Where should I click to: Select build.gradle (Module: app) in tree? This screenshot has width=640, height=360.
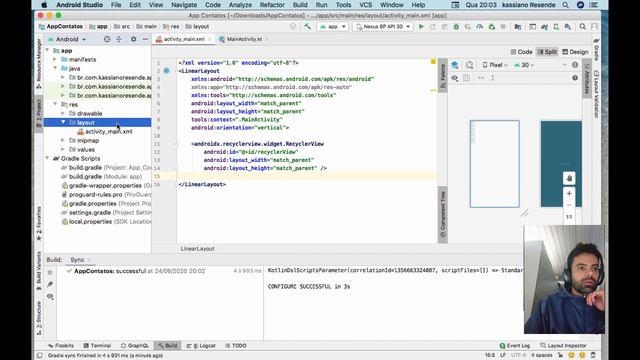click(x=102, y=176)
